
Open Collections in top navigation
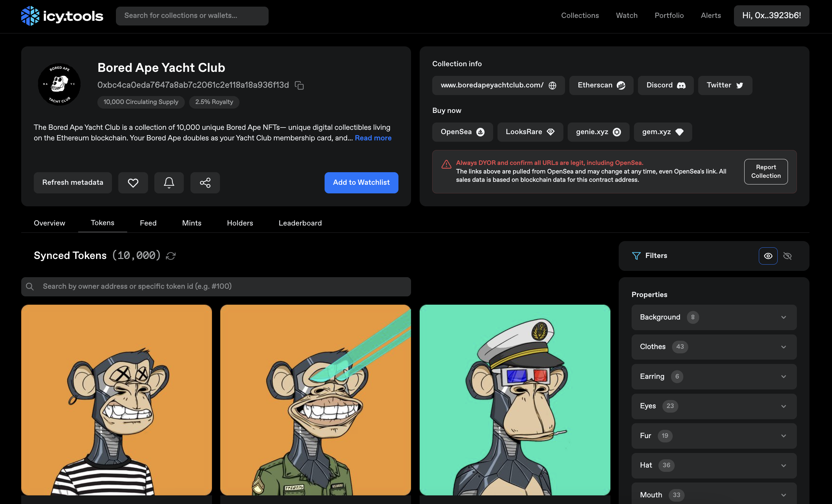[x=580, y=16]
